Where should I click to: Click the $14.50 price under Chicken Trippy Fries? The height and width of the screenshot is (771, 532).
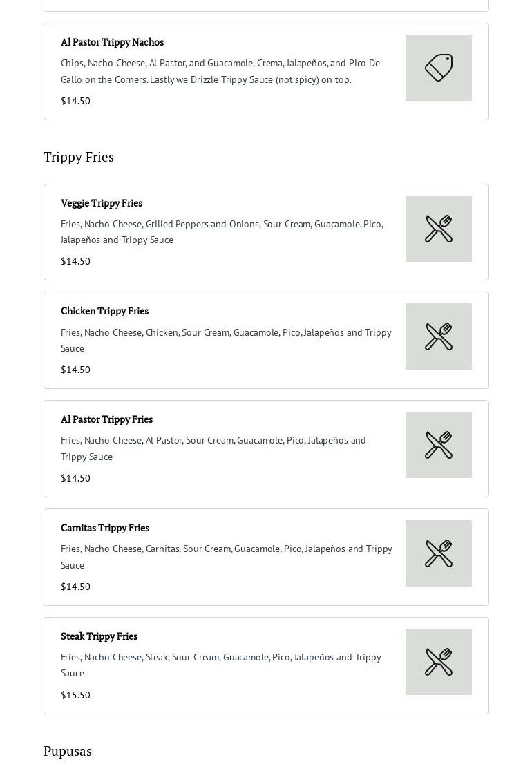coord(75,370)
